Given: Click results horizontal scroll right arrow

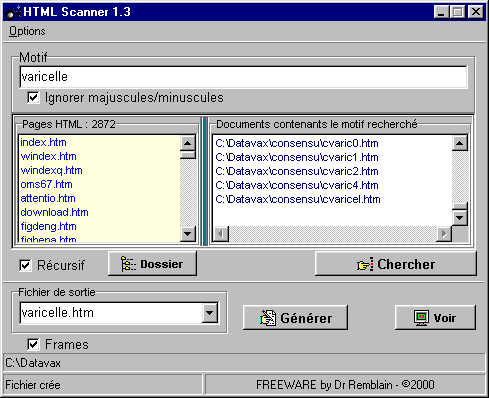Looking at the screenshot, I should pos(444,234).
